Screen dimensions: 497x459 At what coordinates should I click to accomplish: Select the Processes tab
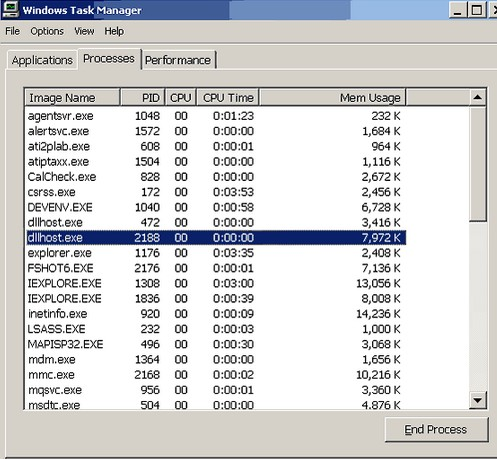[x=109, y=59]
